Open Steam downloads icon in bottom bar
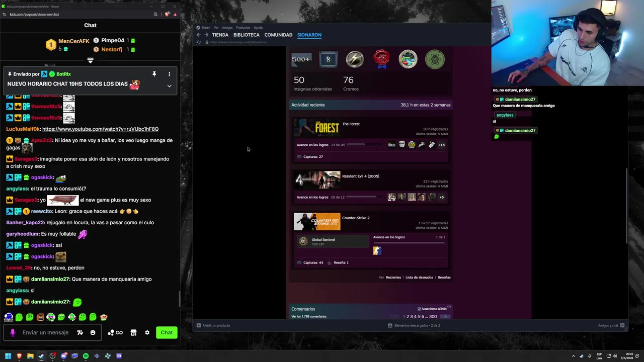This screenshot has width=644, height=362. click(390, 325)
